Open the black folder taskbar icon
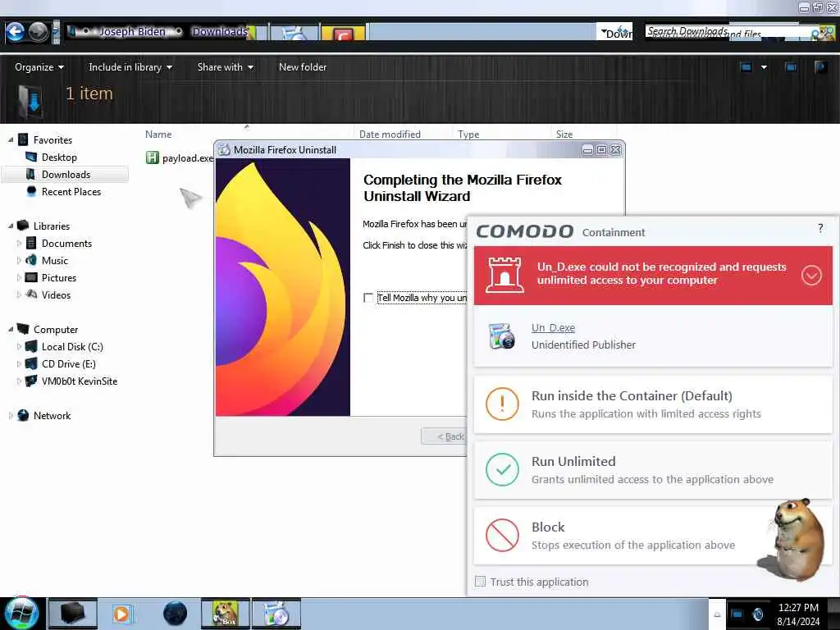 pyautogui.click(x=73, y=614)
